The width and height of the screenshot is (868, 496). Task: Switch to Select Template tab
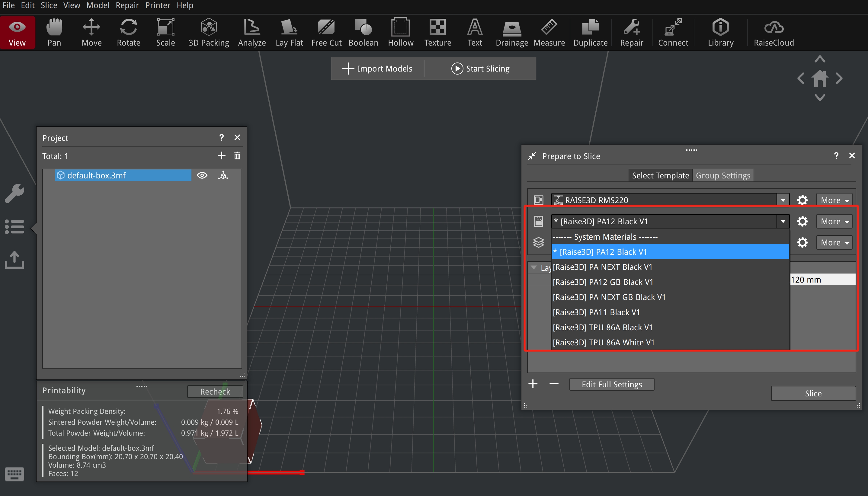[x=660, y=175]
